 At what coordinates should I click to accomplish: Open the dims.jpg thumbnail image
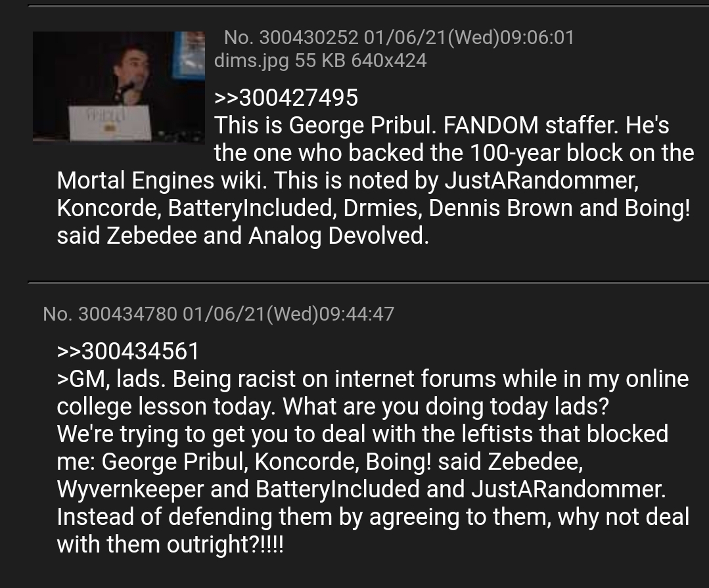click(118, 87)
